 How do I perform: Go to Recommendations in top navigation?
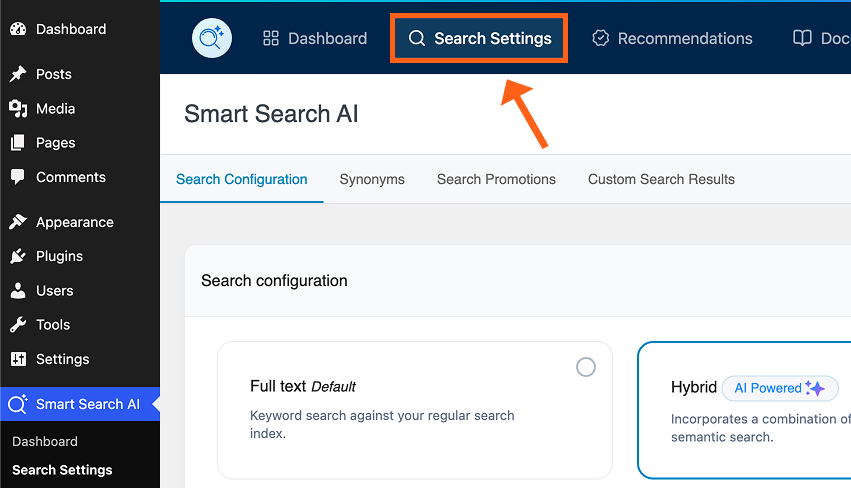pos(672,39)
